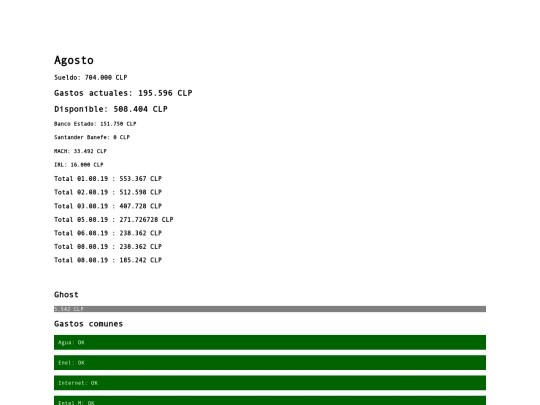
Task: Click the "Santander Banefe: 0 CLP" line
Action: pos(92,137)
